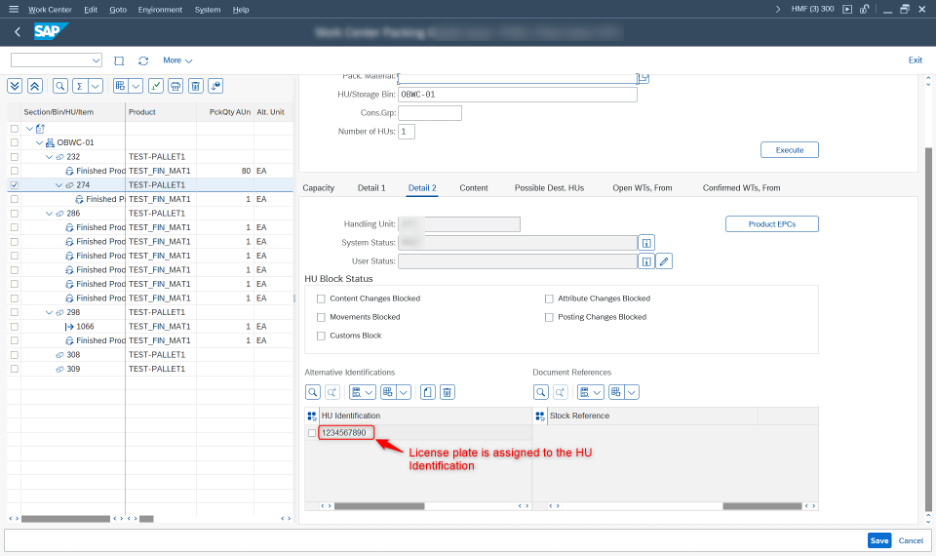Screen dimensions: 936x556
Task: Click the Exit link
Action: click(915, 60)
